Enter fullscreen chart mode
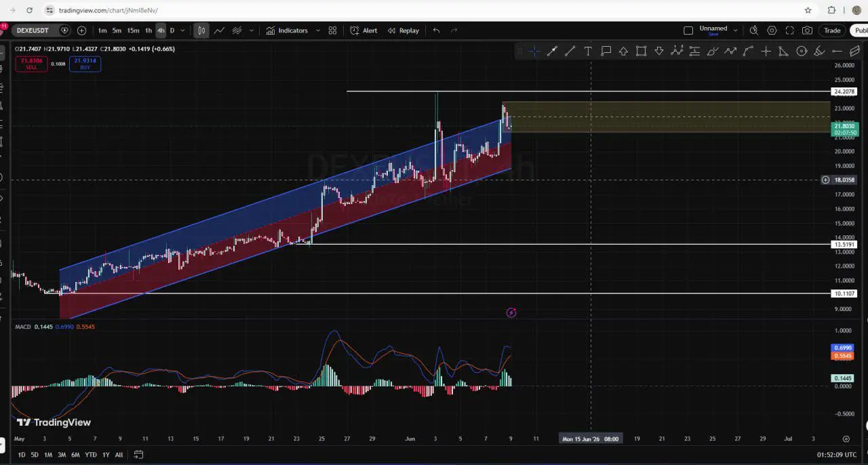Viewport: 868px width, 465px height. (789, 31)
